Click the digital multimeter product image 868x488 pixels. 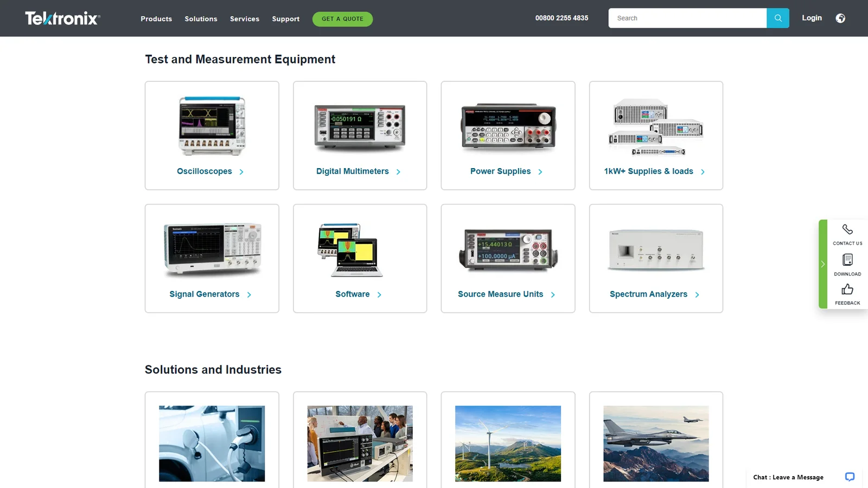(x=360, y=127)
